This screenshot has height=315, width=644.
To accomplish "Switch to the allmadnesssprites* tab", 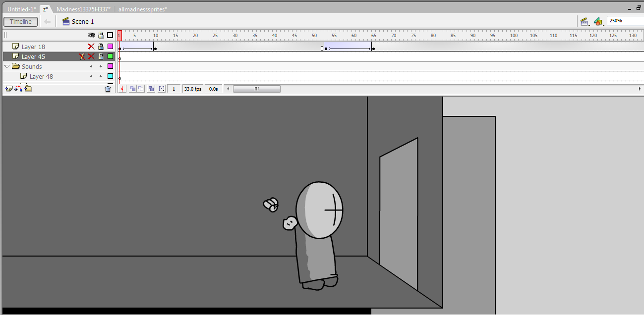I will click(142, 9).
